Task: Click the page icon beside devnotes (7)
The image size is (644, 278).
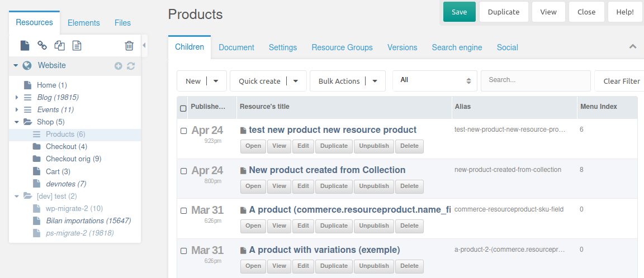Action: (x=36, y=184)
